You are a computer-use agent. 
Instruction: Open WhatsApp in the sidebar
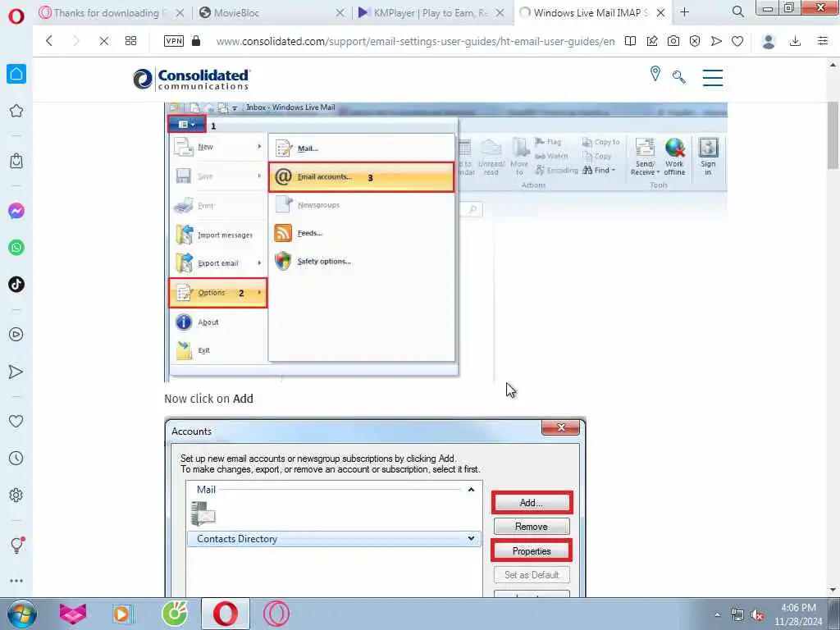click(16, 248)
